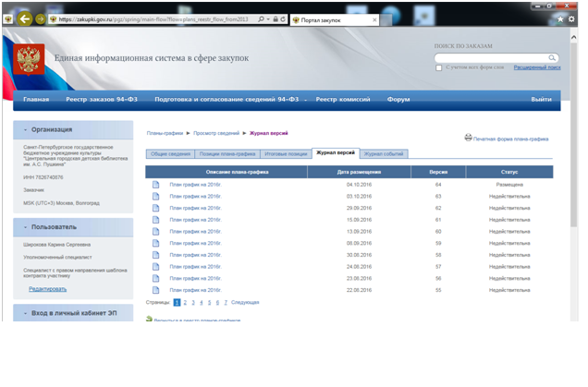Open Подготовка и согласование сведений 94-ФЗ menu
Image resolution: width=588 pixels, height=387 pixels.
227,99
